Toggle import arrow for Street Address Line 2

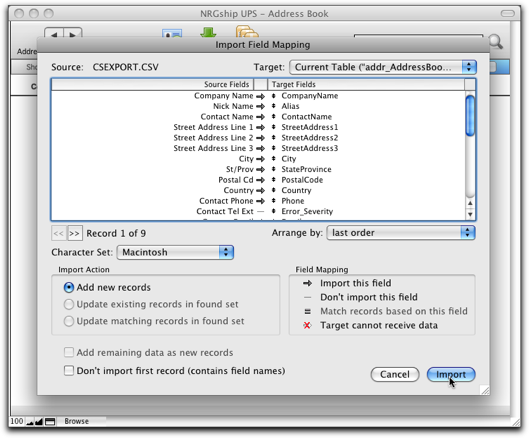click(x=260, y=138)
